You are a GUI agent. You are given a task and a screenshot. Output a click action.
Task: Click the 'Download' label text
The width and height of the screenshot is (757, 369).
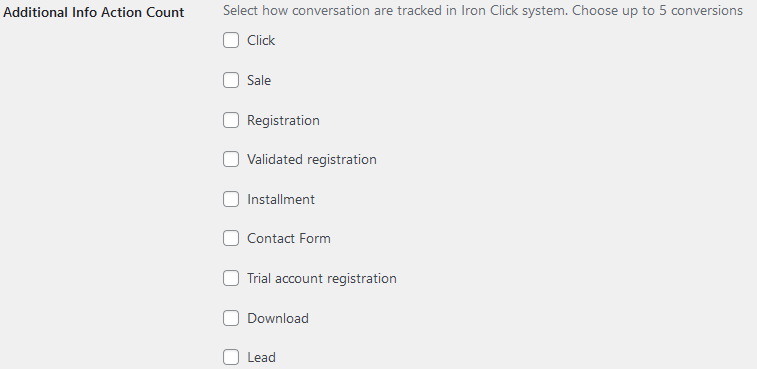(x=278, y=318)
